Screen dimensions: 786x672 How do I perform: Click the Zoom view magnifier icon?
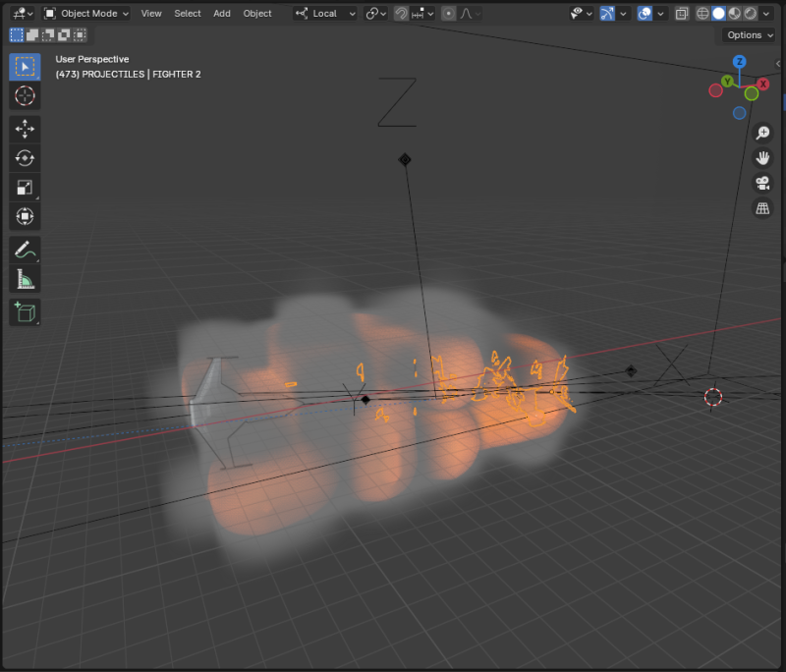(762, 133)
